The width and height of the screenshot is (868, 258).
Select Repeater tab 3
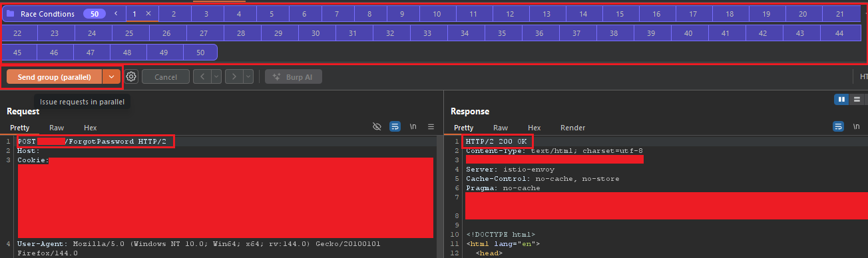pos(206,14)
